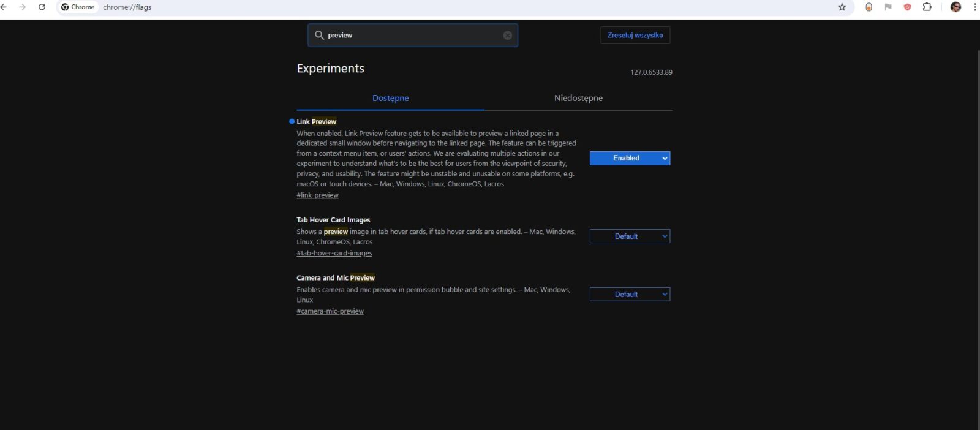Open Chrome's three-dot menu

(974, 7)
